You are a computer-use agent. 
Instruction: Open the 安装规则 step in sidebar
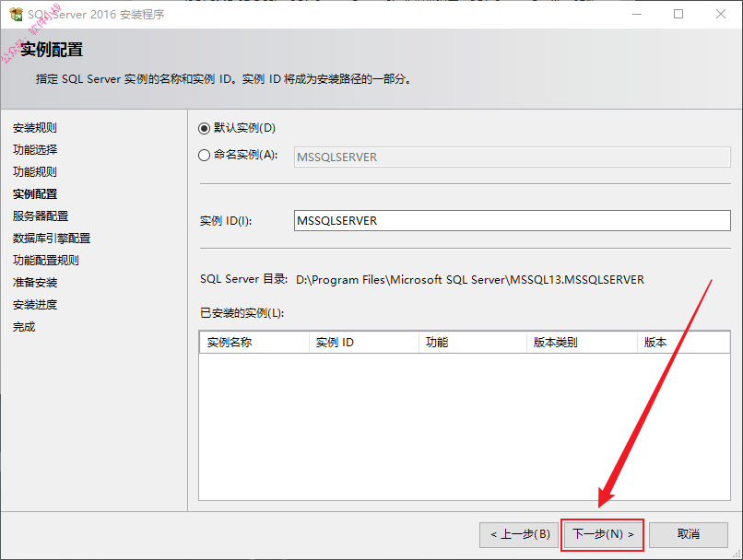pyautogui.click(x=35, y=128)
